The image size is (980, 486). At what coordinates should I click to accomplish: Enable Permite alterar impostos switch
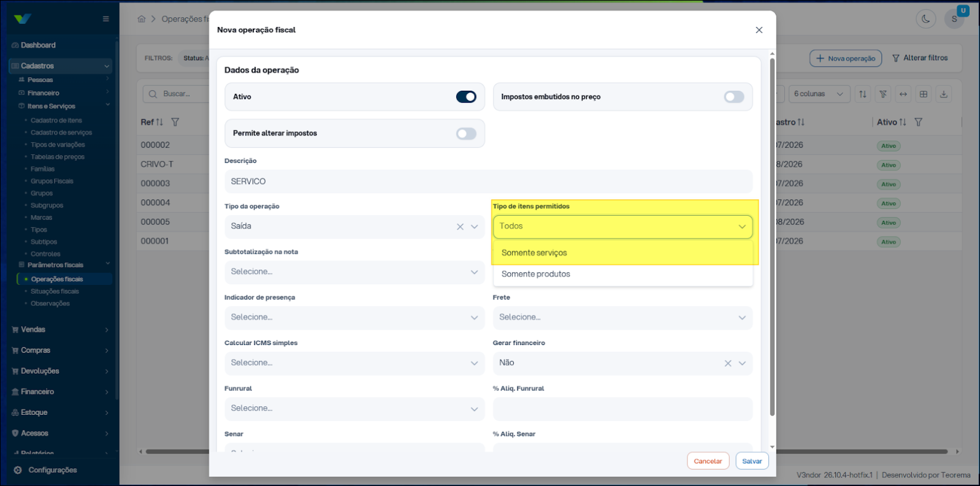point(466,134)
